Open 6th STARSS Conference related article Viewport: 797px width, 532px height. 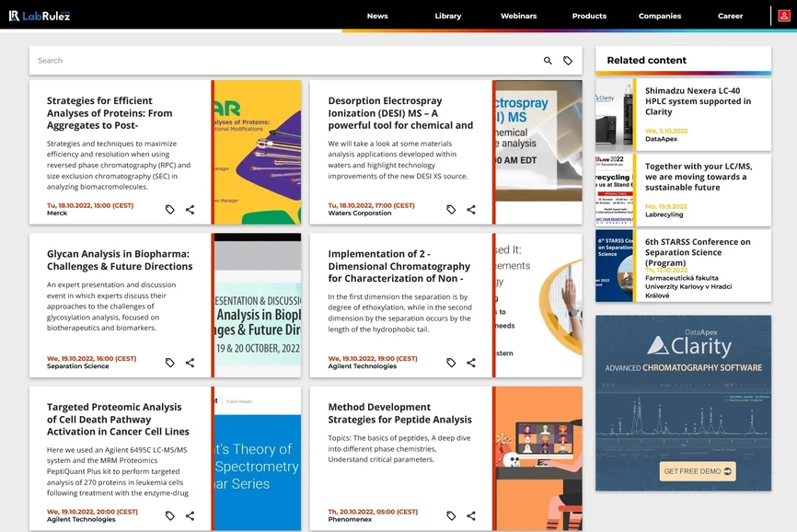tap(698, 252)
